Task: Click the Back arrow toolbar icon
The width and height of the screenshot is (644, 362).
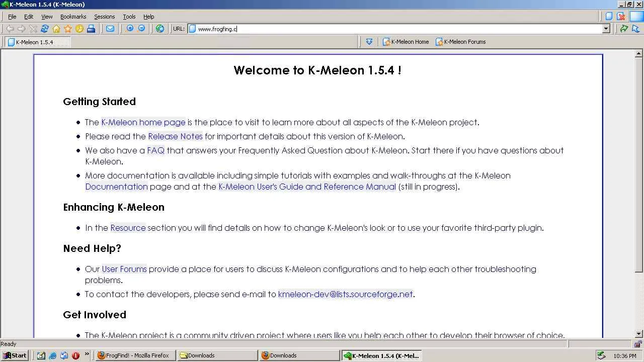Action: [10, 29]
